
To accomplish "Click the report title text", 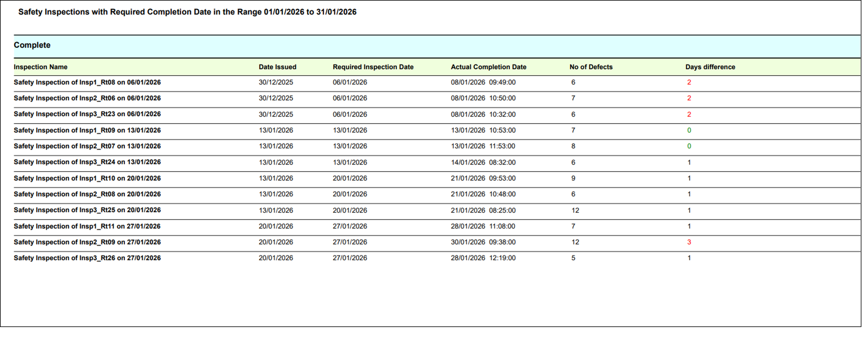I will click(187, 12).
